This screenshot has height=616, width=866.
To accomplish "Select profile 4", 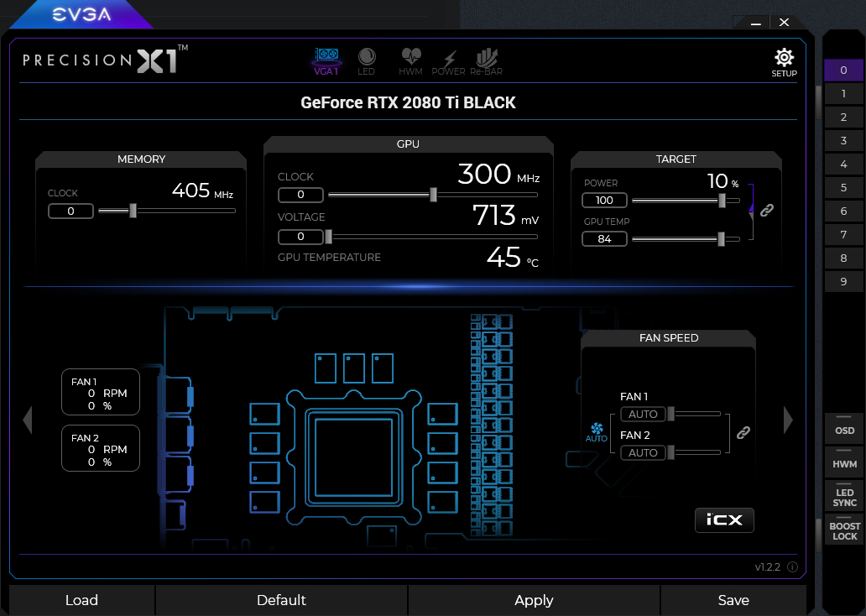I will [843, 164].
